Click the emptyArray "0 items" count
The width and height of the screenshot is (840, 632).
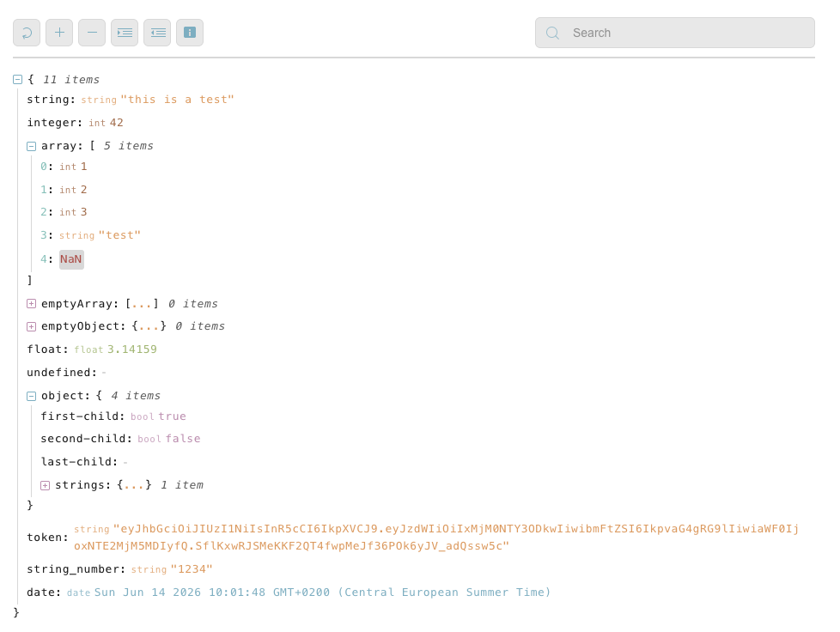193,304
